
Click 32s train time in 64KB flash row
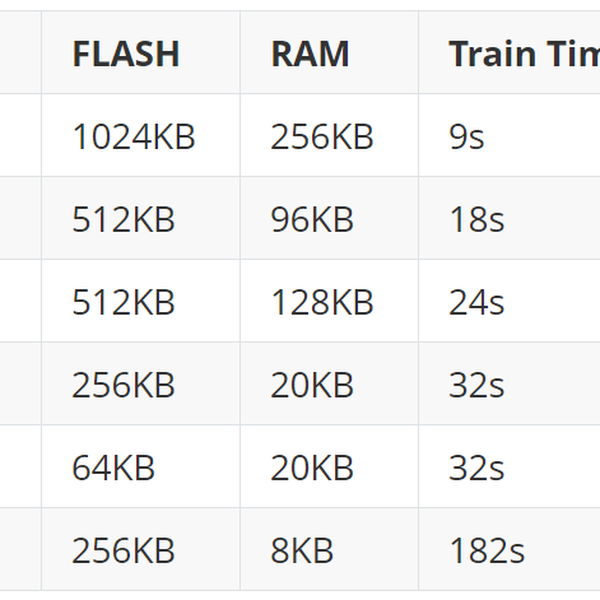(476, 468)
